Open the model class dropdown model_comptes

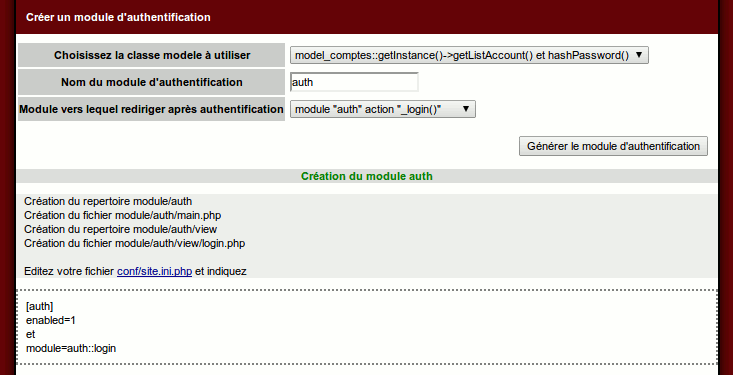coord(469,55)
